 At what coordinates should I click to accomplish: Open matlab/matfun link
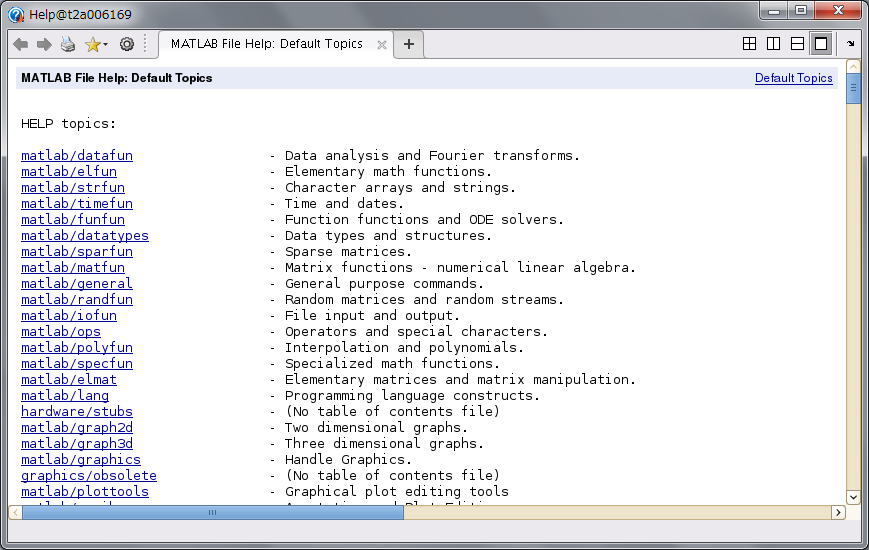click(73, 268)
